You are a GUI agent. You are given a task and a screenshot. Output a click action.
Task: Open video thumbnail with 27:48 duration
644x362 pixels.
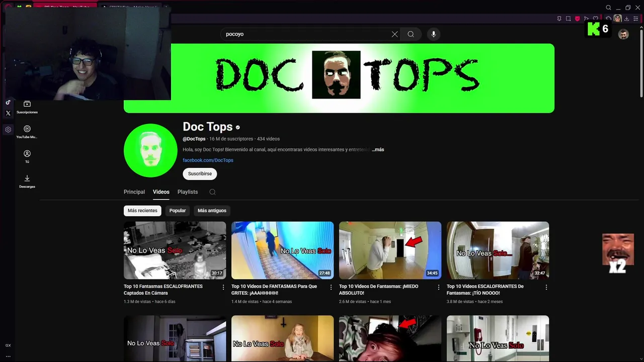283,250
